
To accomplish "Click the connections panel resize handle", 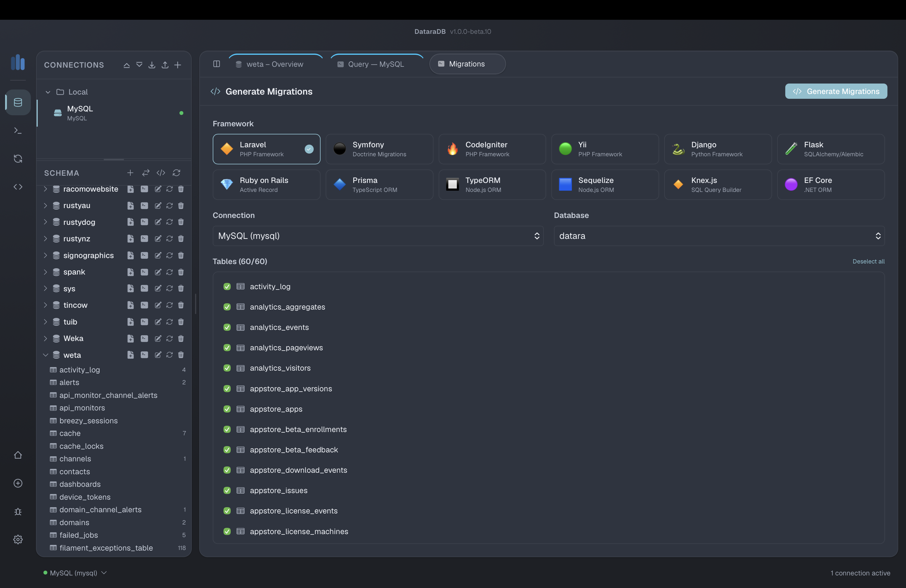I will [x=114, y=159].
